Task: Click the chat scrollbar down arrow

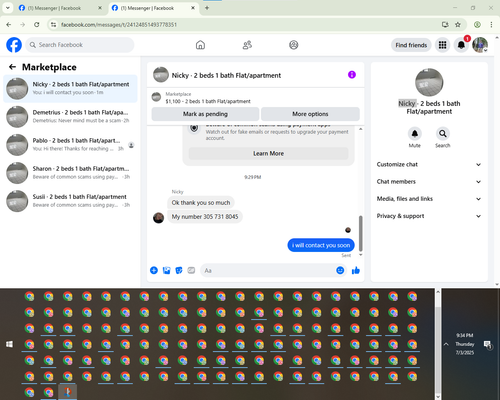Action: tap(360, 255)
